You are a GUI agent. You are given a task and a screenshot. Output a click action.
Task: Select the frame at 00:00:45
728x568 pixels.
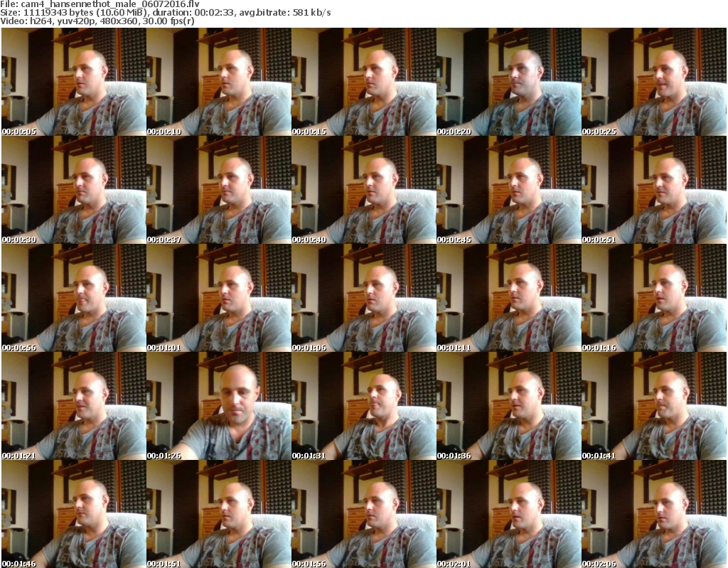tap(508, 190)
